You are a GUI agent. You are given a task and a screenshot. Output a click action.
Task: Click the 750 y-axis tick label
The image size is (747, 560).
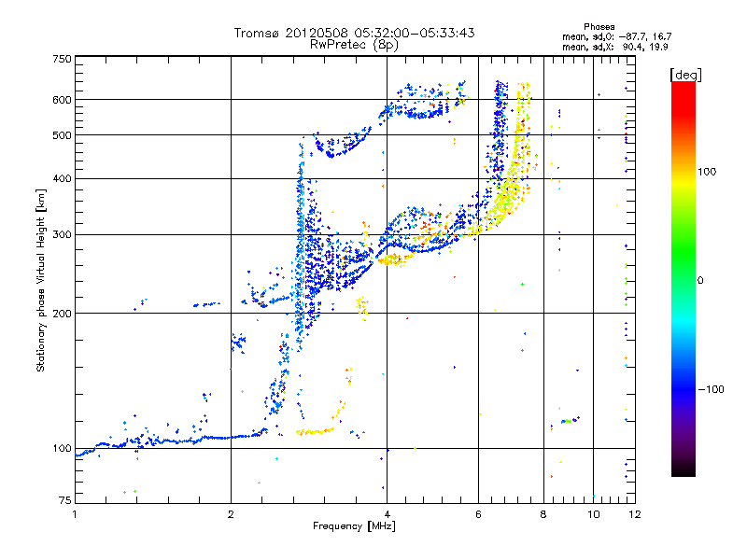tap(62, 59)
